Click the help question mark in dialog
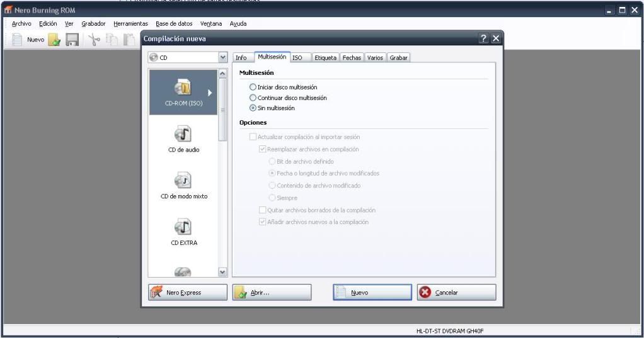 [x=483, y=39]
